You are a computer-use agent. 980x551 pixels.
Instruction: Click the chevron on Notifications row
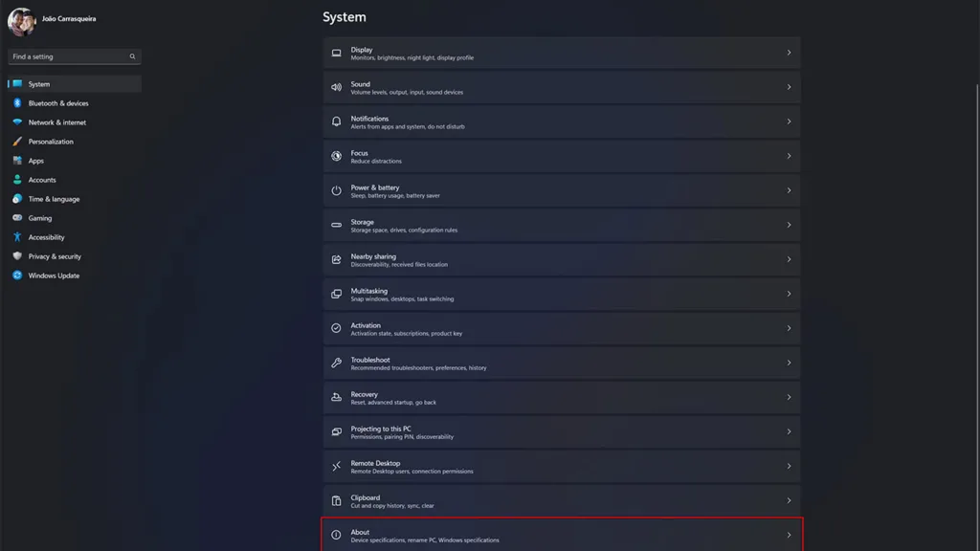789,121
